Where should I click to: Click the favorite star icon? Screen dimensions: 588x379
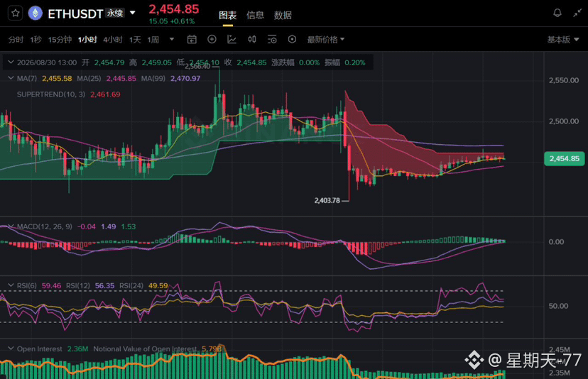point(16,13)
